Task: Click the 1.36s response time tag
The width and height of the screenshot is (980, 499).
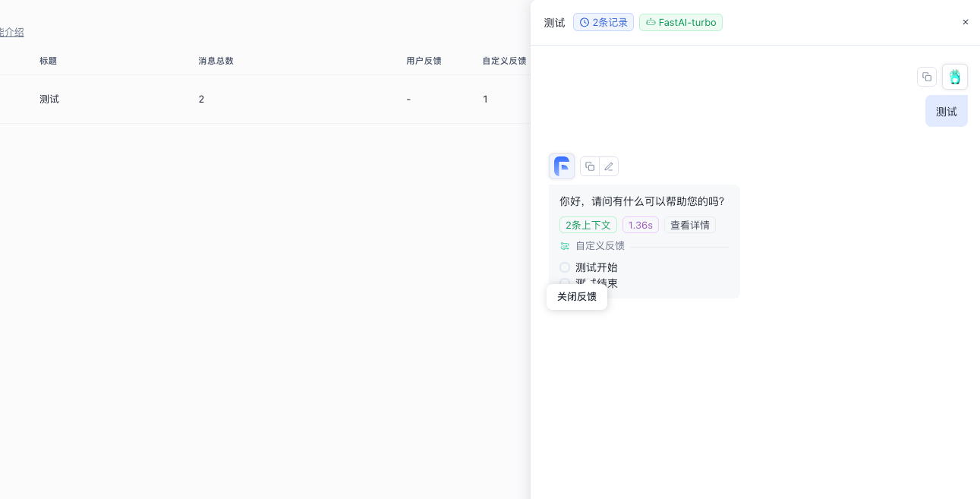Action: pyautogui.click(x=640, y=226)
